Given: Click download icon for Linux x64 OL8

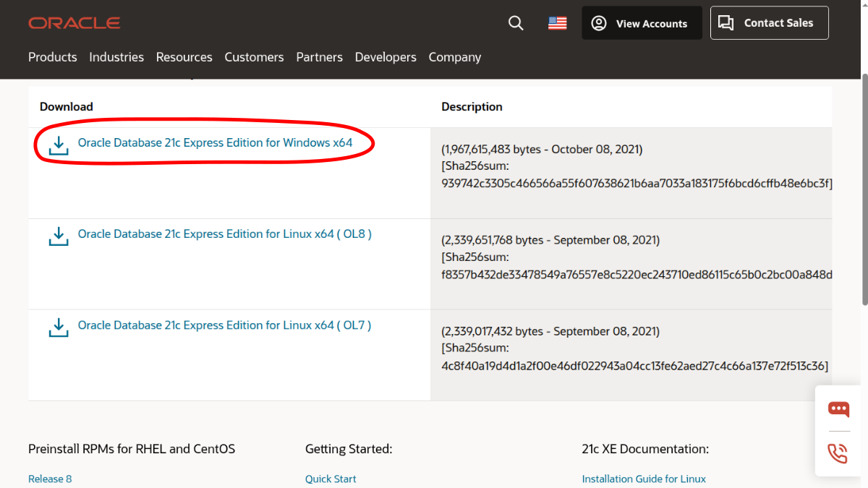Looking at the screenshot, I should (x=58, y=236).
